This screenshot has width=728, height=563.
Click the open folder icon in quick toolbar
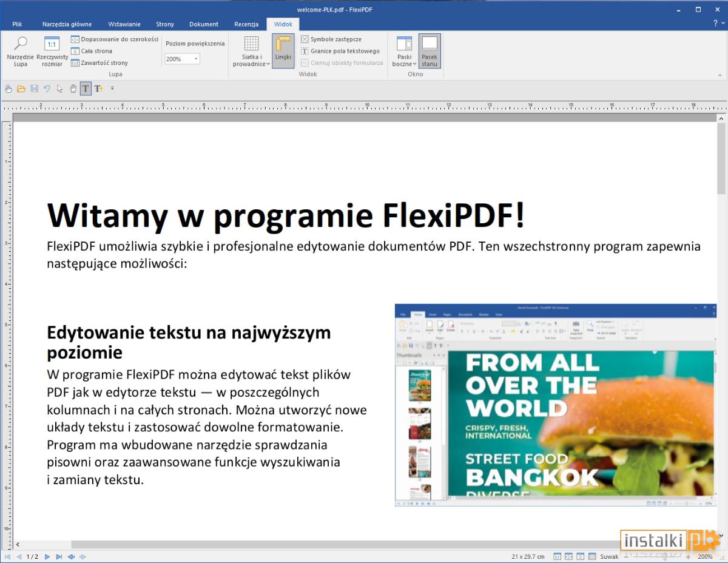tap(21, 89)
